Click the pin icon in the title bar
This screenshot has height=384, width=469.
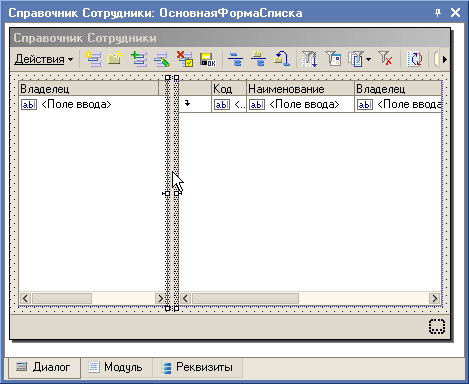tap(438, 13)
